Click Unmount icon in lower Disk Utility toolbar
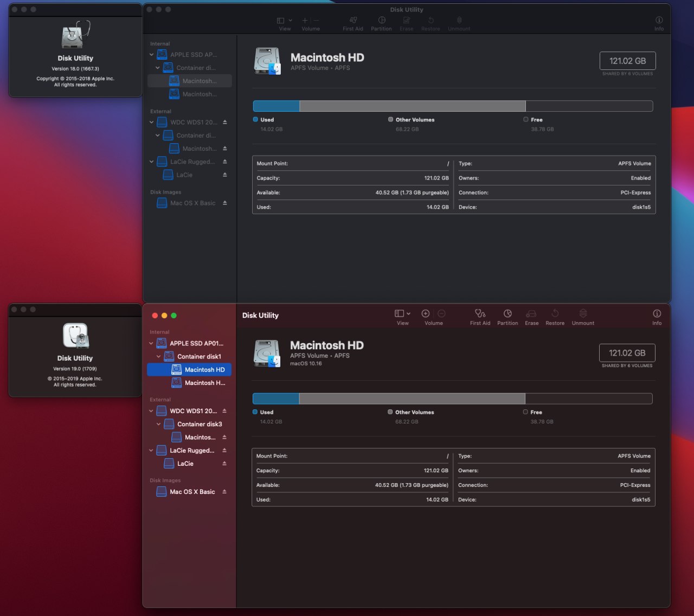694x616 pixels. 583,313
